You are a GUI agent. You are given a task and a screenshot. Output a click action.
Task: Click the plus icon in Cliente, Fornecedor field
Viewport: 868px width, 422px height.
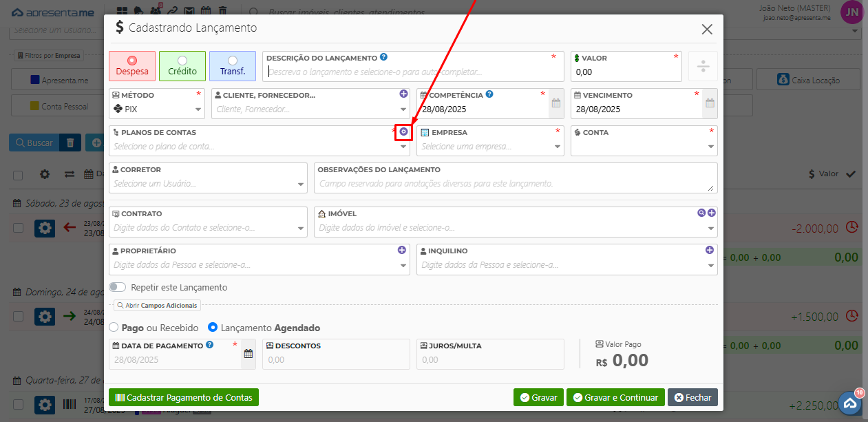403,94
